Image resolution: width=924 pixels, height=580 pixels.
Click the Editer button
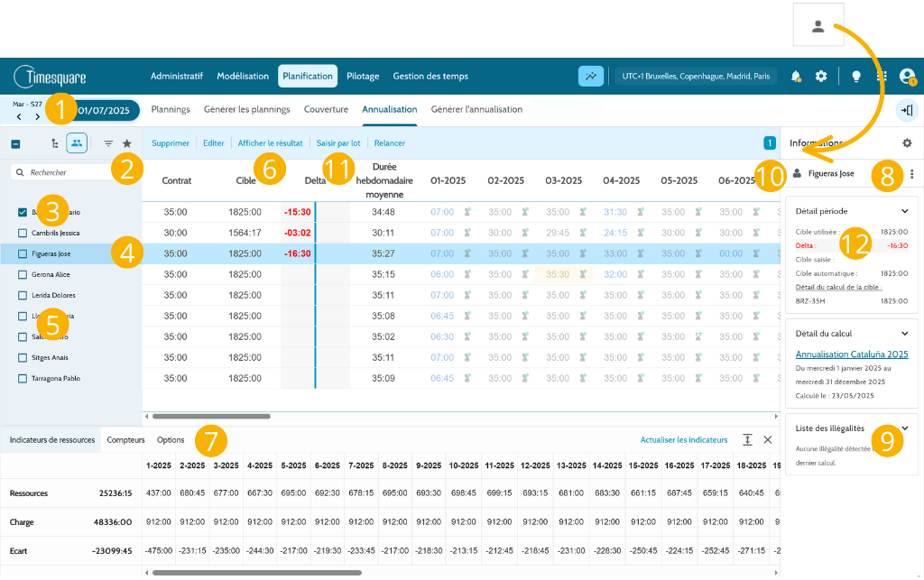[213, 143]
